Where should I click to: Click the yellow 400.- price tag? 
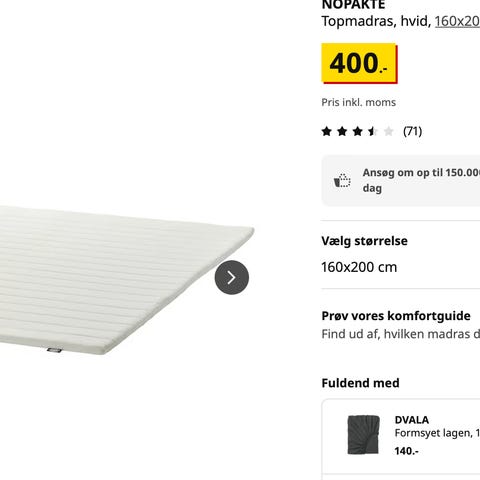(x=359, y=63)
